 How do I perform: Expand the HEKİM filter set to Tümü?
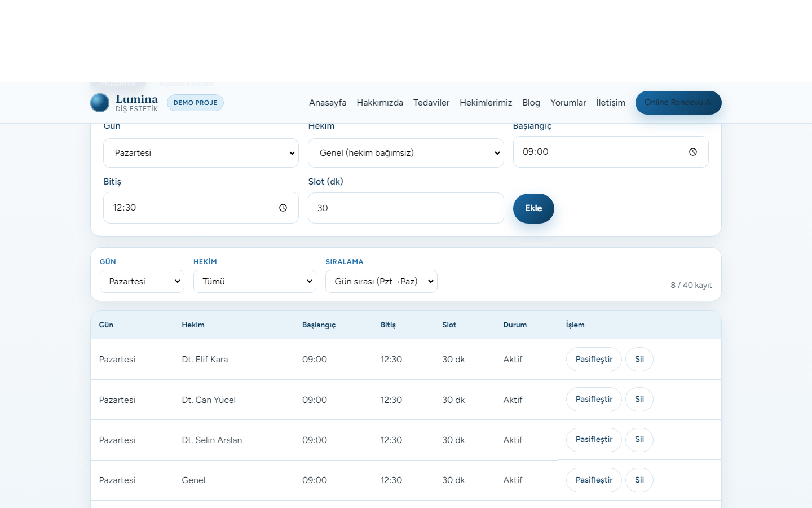tap(255, 282)
